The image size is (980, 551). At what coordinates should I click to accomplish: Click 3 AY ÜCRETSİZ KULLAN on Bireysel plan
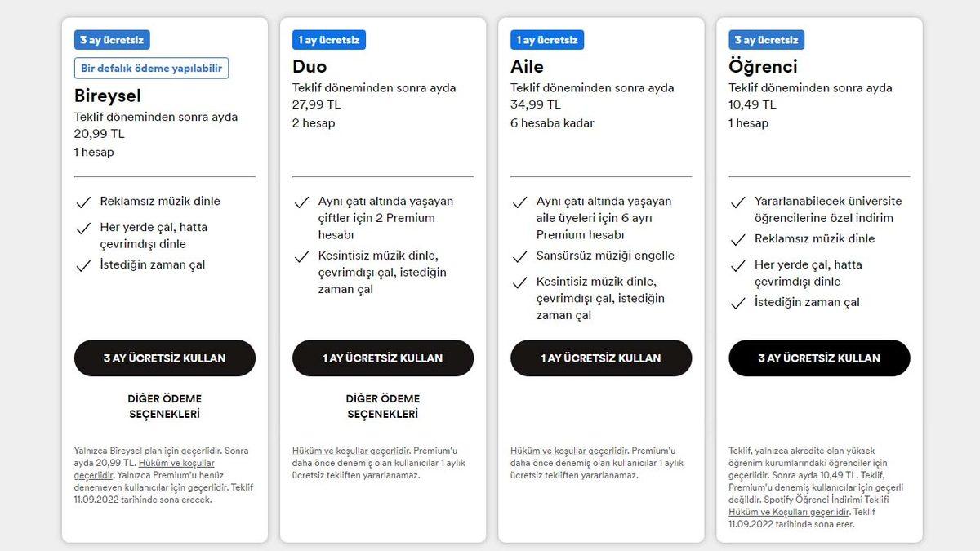coord(164,358)
